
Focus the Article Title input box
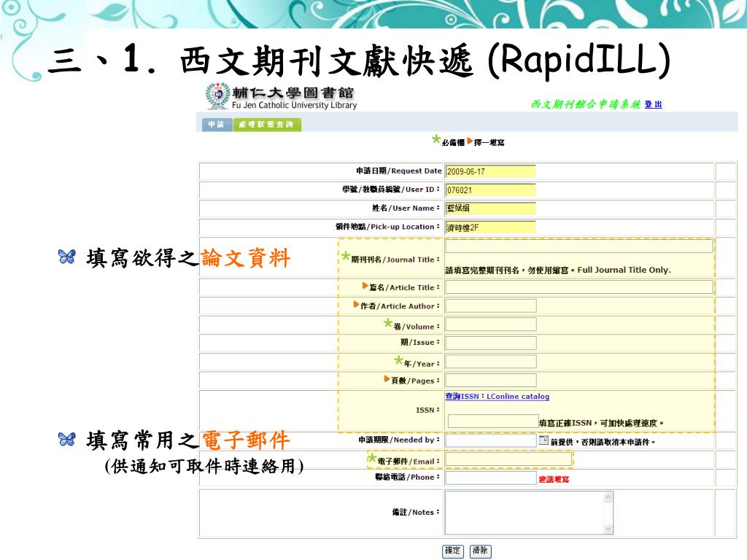click(x=578, y=287)
